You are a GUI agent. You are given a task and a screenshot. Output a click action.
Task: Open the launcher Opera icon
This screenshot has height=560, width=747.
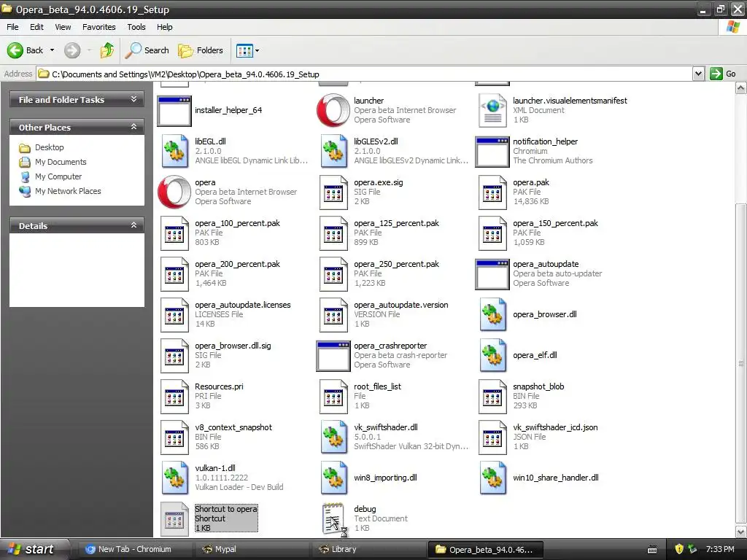[333, 111]
